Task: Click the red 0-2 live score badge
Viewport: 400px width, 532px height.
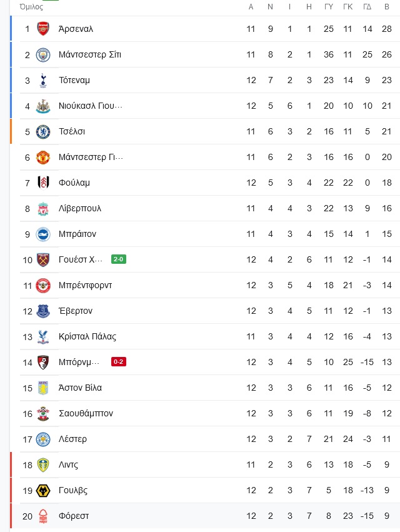Action: [119, 362]
